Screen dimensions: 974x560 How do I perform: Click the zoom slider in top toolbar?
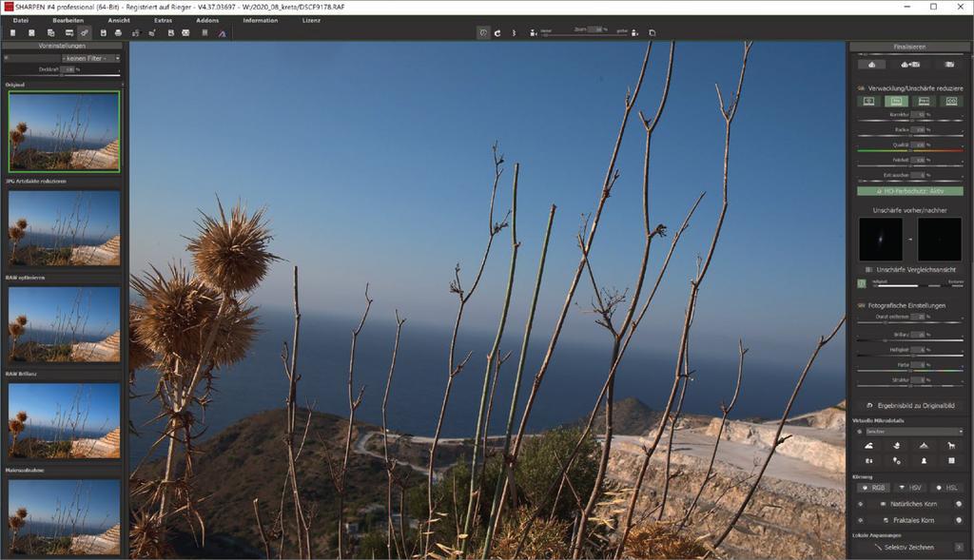click(x=584, y=35)
